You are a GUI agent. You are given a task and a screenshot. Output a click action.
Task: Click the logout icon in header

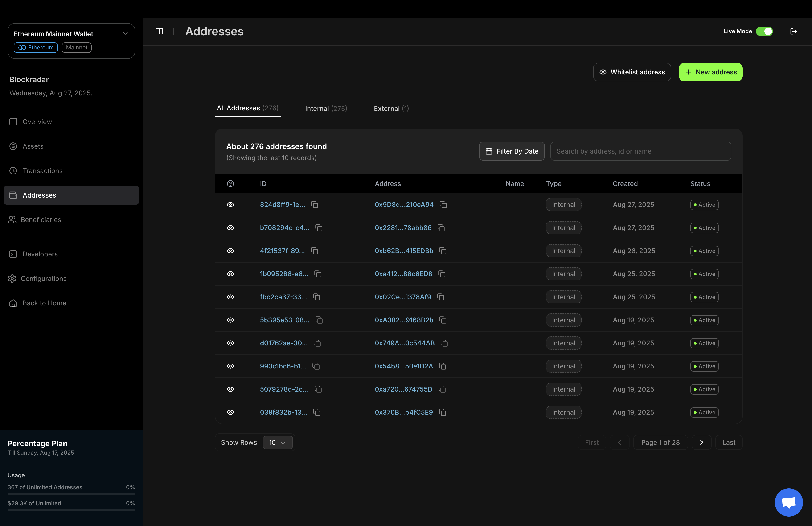click(x=793, y=31)
